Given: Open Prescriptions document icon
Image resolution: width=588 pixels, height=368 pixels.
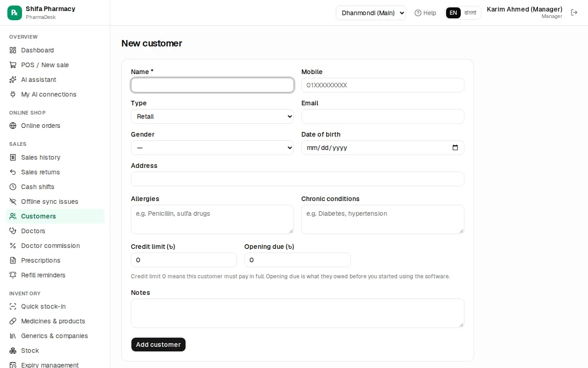Looking at the screenshot, I should pos(13,260).
